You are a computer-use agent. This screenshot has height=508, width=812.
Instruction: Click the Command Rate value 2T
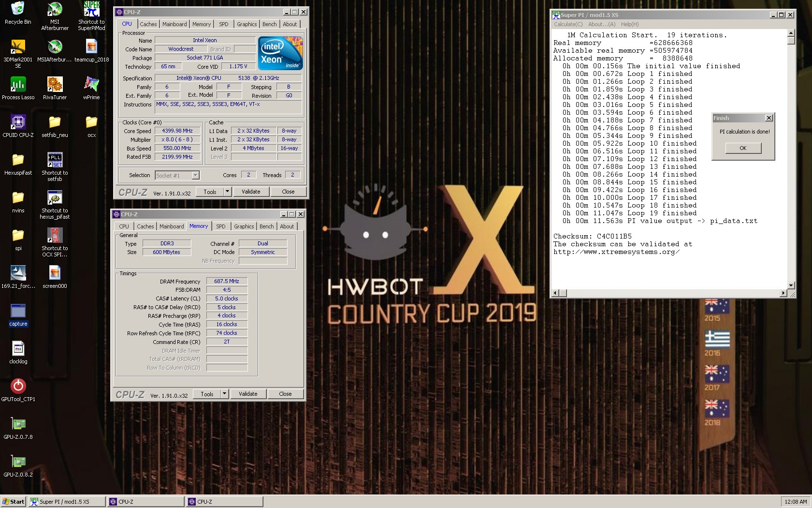(227, 342)
